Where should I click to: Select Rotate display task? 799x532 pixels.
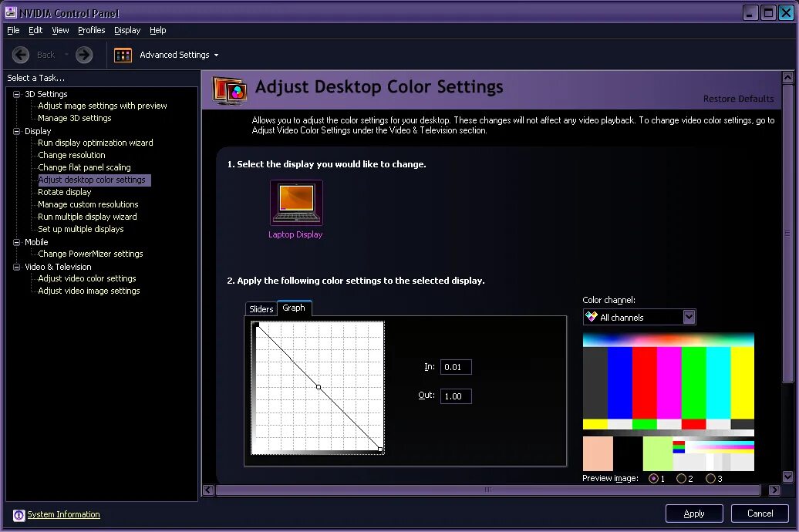(64, 192)
